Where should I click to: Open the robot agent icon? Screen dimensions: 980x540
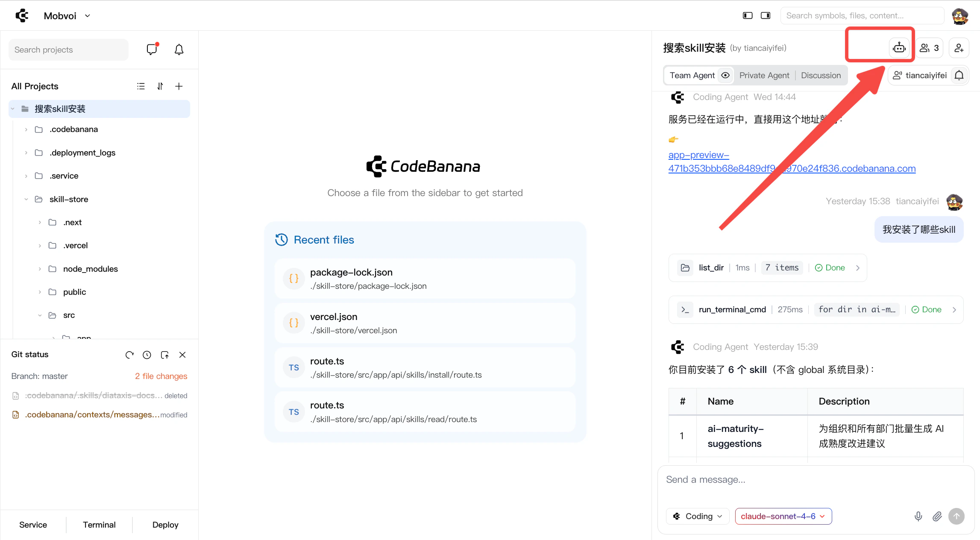[899, 48]
